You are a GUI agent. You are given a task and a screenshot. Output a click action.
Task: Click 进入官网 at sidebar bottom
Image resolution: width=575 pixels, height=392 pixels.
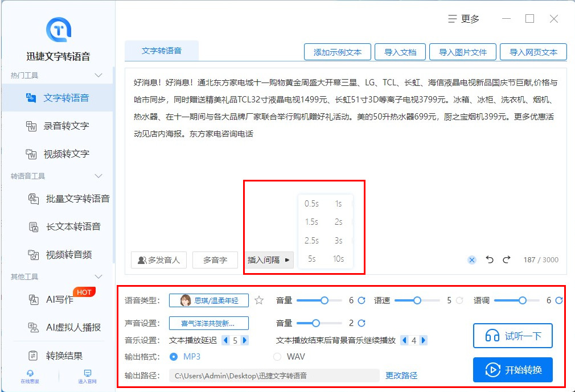(87, 377)
